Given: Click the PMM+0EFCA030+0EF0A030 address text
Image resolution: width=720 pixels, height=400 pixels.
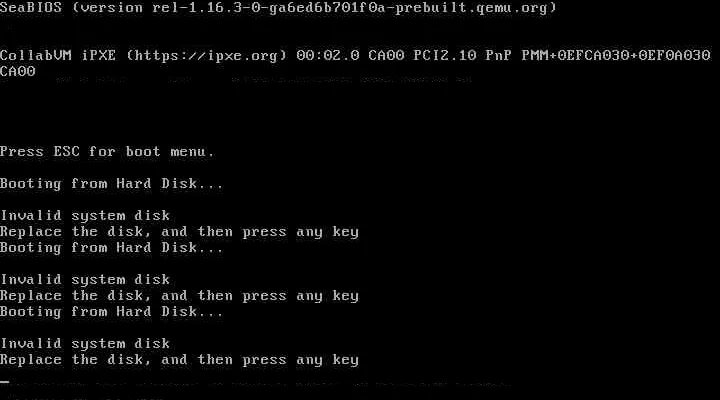Looking at the screenshot, I should (x=616, y=56).
